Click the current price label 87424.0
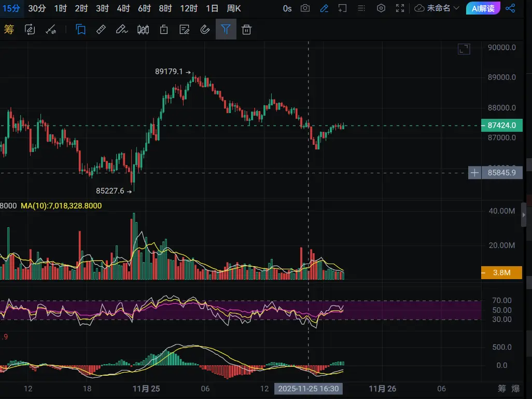The width and height of the screenshot is (532, 399). point(502,125)
